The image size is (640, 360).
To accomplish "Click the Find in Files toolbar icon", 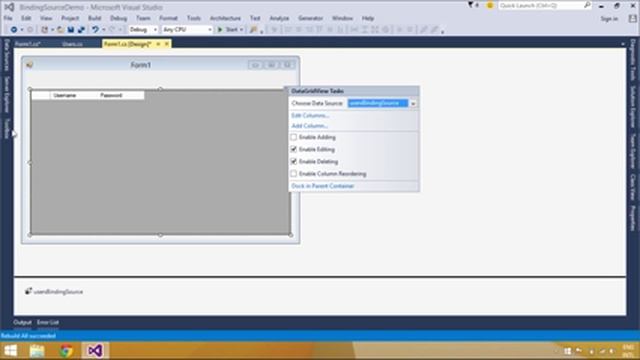I will pyautogui.click(x=253, y=29).
